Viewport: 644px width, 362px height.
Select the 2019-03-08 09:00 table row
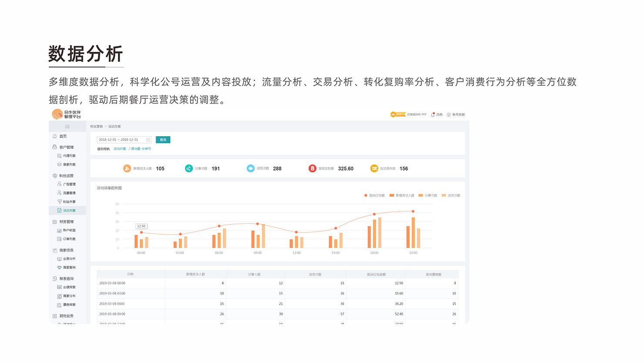pyautogui.click(x=278, y=314)
